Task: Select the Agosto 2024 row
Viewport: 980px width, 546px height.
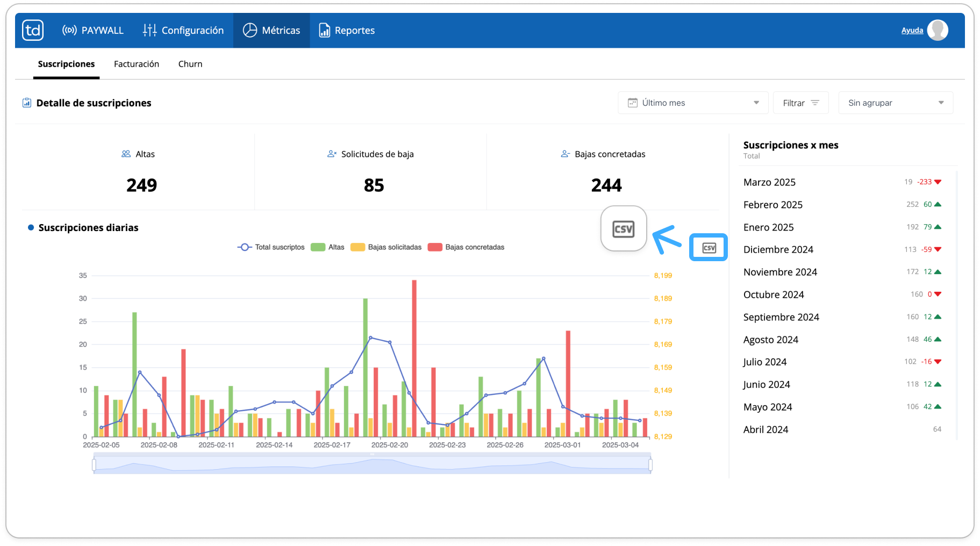Action: 842,340
